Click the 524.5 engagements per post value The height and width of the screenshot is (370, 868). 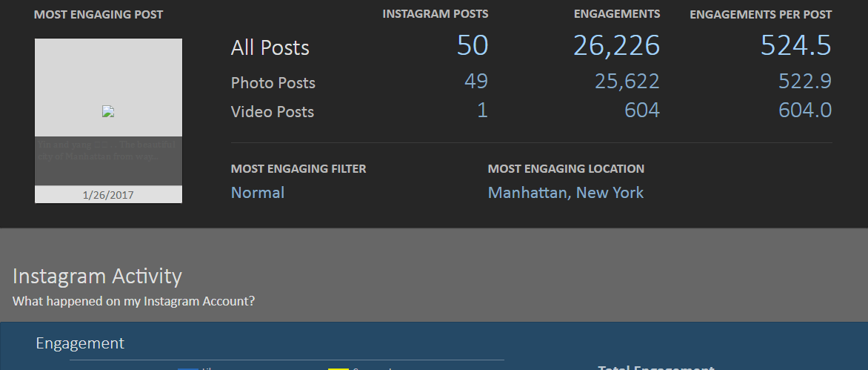click(x=795, y=46)
